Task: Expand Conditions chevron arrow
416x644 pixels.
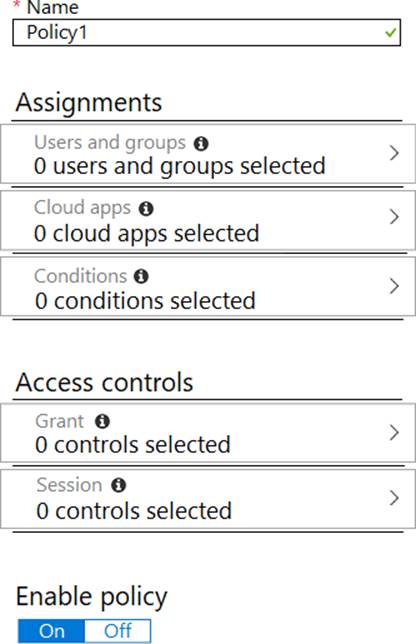Action: [x=394, y=286]
